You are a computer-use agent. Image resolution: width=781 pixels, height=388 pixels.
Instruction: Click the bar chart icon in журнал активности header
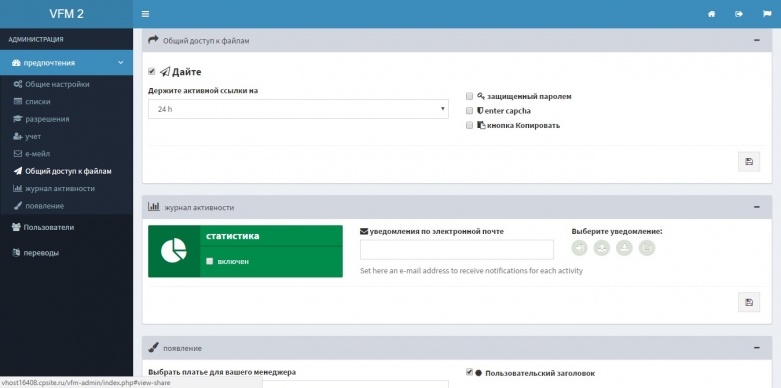(x=153, y=206)
